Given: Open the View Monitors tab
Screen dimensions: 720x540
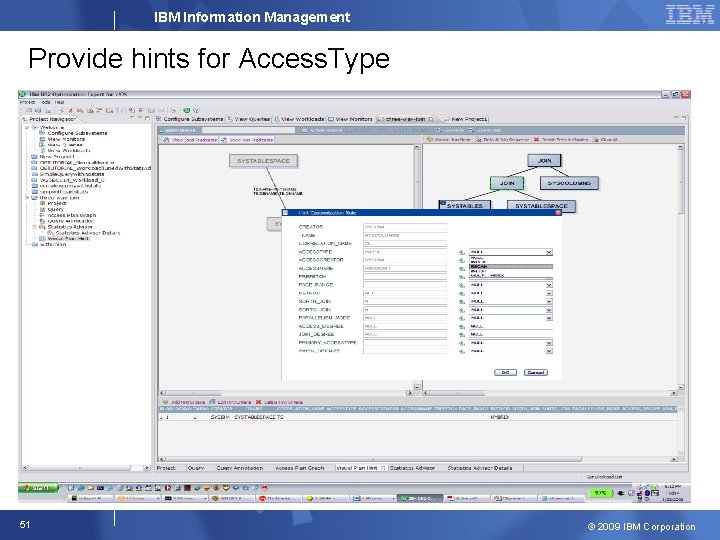Looking at the screenshot, I should tap(350, 119).
